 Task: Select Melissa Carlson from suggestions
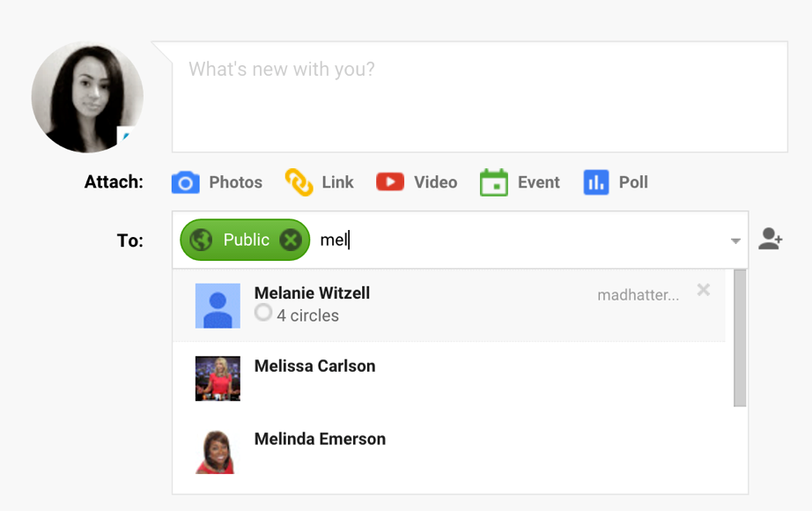coord(314,367)
